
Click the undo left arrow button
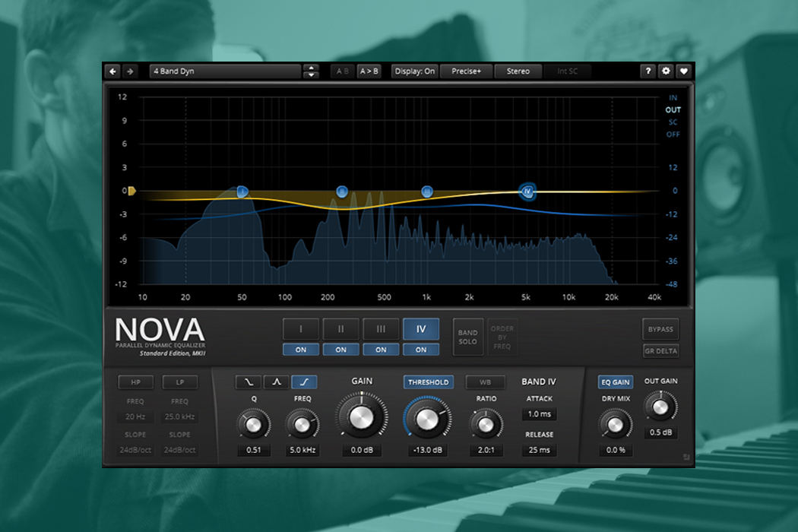(113, 71)
